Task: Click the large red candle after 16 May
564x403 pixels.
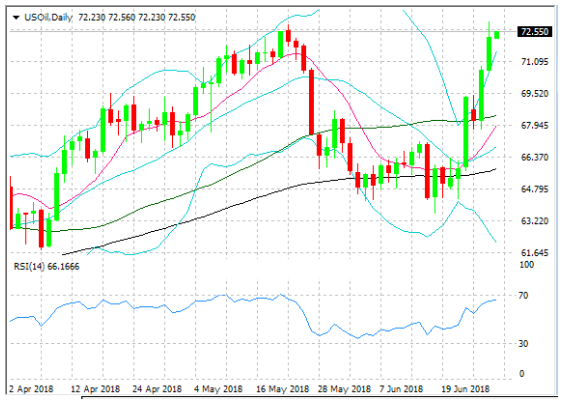Action: (x=311, y=102)
